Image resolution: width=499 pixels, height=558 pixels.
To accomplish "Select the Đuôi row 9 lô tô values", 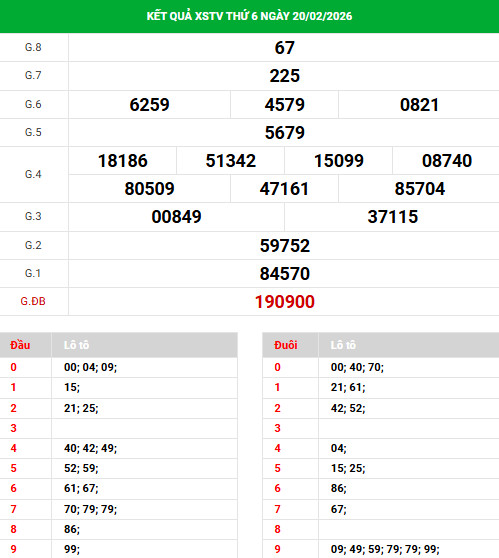I will (385, 549).
